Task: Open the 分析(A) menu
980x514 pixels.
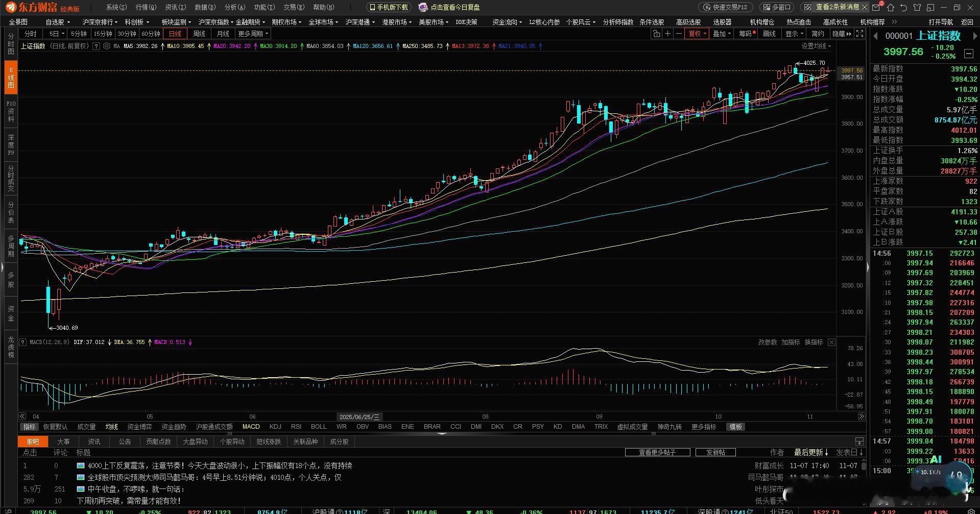Action: (x=235, y=7)
